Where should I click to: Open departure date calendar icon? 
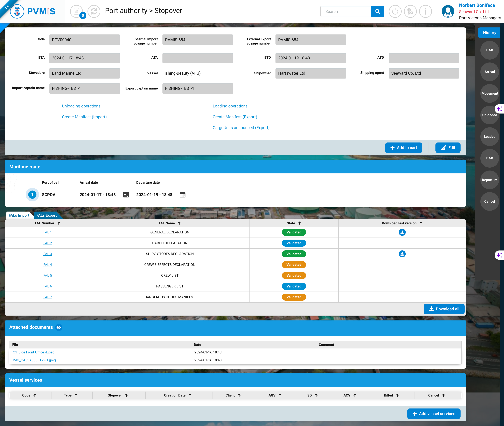(182, 195)
